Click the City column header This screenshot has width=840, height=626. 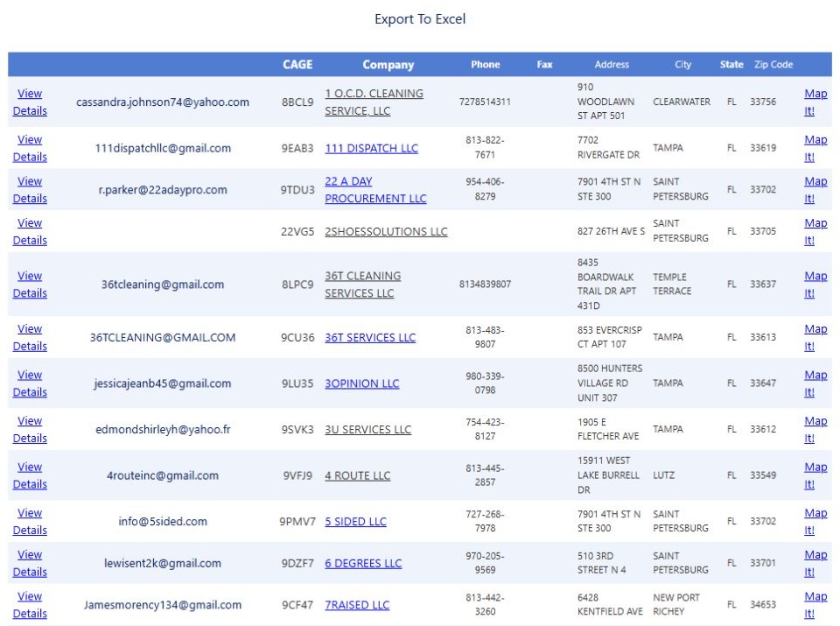(x=683, y=64)
